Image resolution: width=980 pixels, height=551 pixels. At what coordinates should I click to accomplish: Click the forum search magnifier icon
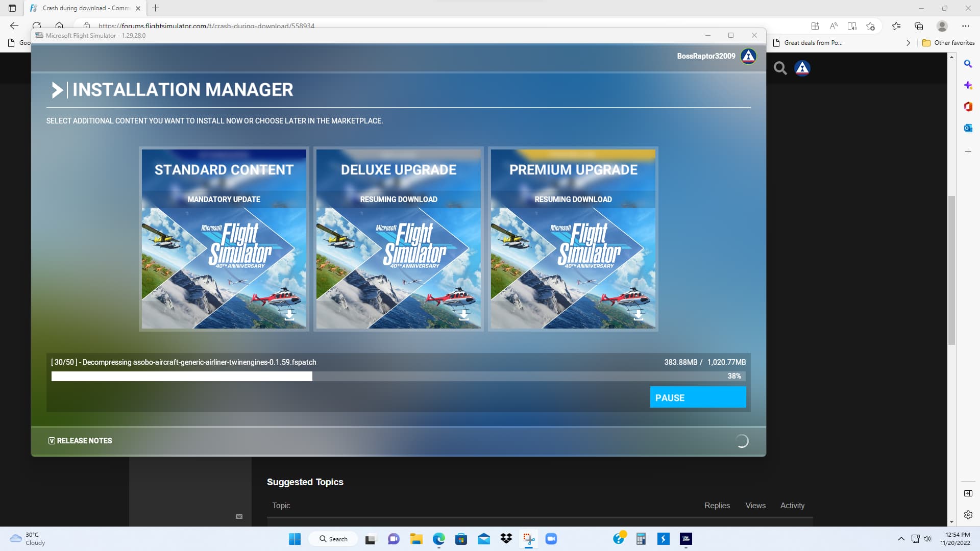[780, 68]
